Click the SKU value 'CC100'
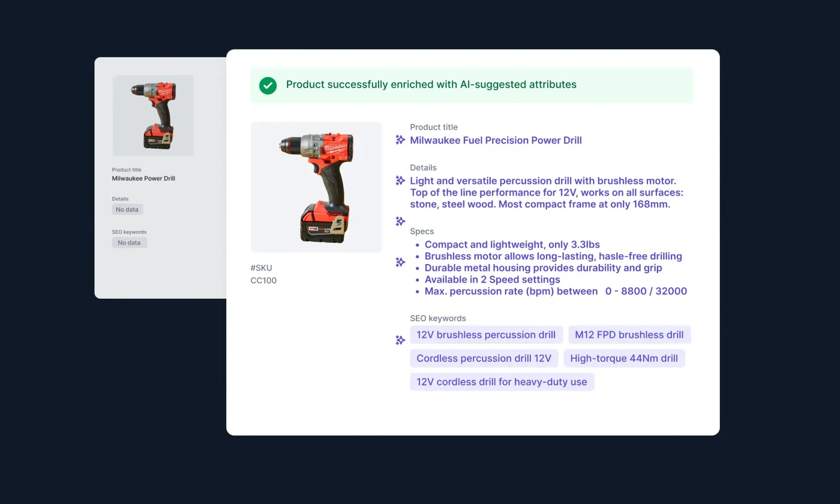Screen dimensions: 840x504 click(264, 280)
